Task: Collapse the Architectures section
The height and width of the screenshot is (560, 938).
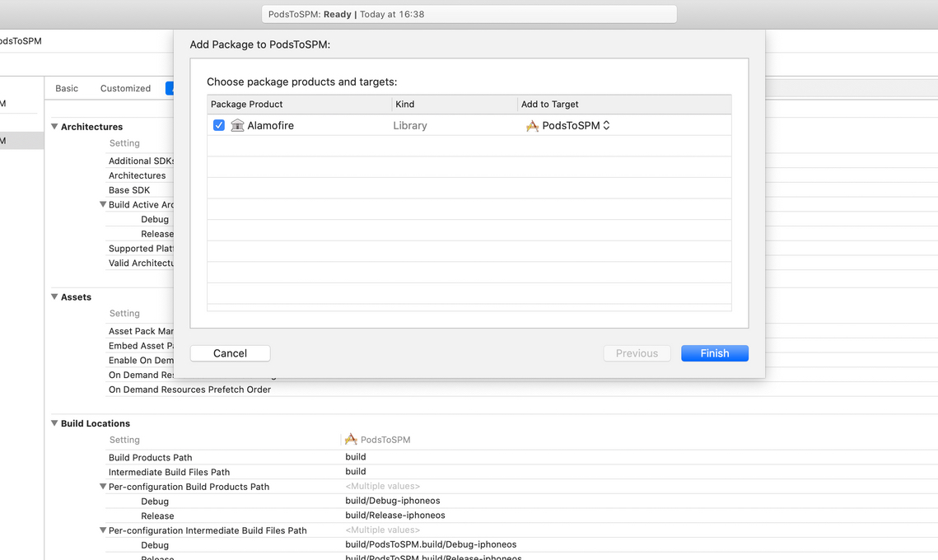Action: (x=54, y=126)
